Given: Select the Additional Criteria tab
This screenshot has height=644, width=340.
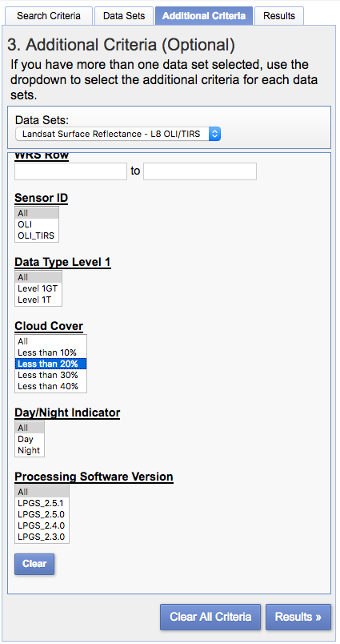Looking at the screenshot, I should (x=204, y=16).
